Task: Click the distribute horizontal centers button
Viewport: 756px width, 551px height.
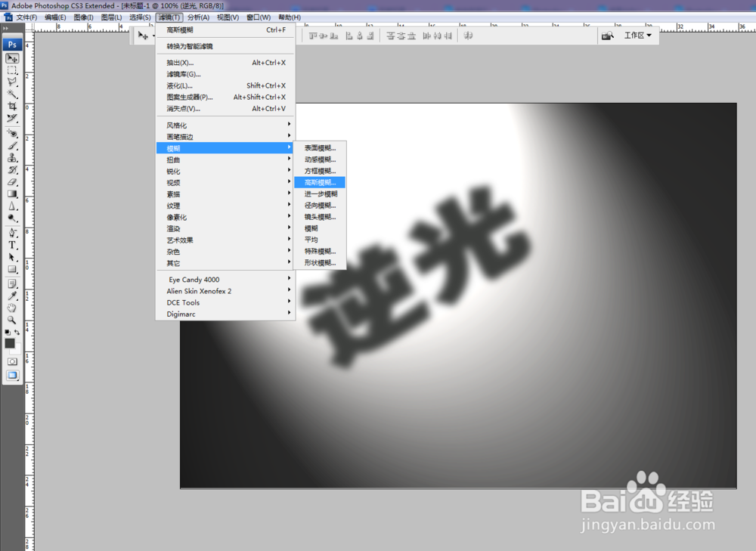Action: (x=436, y=36)
